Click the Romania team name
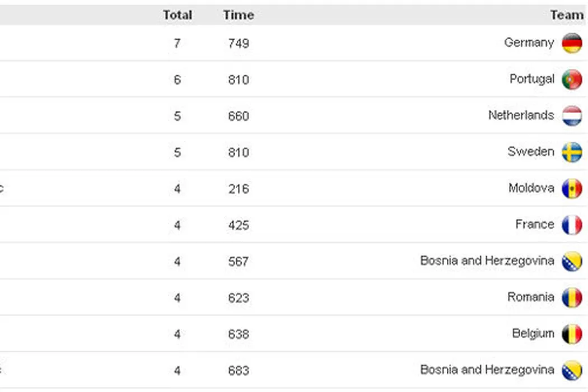 530,297
